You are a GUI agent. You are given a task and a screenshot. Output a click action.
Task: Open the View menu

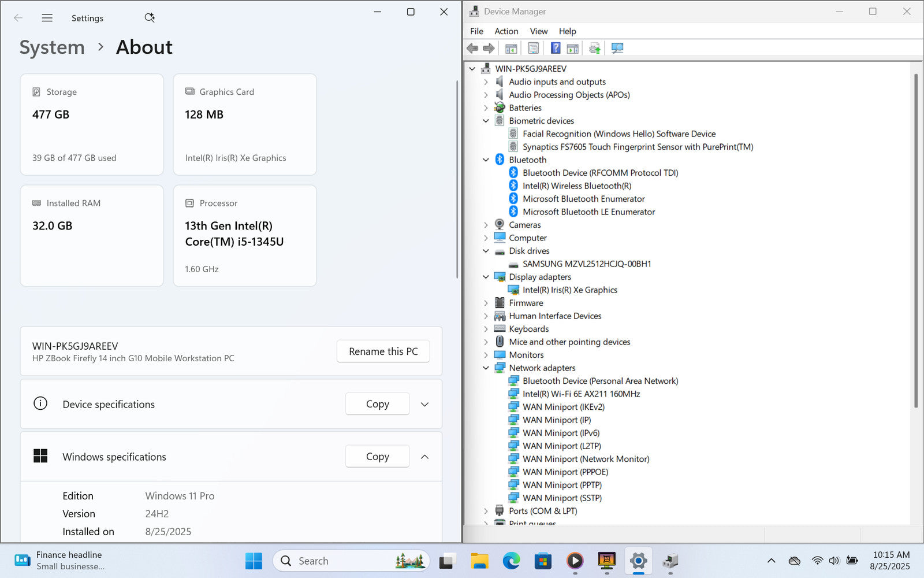pyautogui.click(x=538, y=31)
